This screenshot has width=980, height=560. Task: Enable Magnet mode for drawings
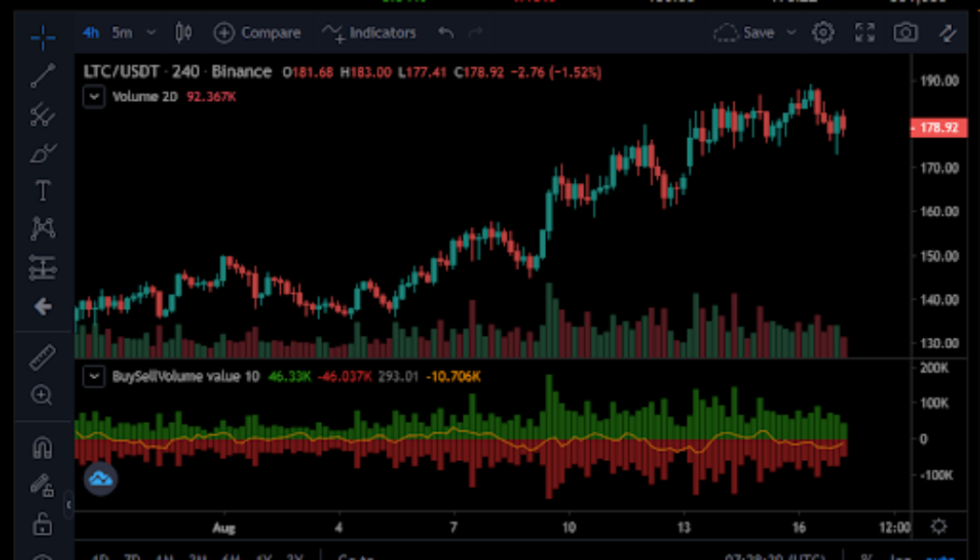pyautogui.click(x=41, y=446)
